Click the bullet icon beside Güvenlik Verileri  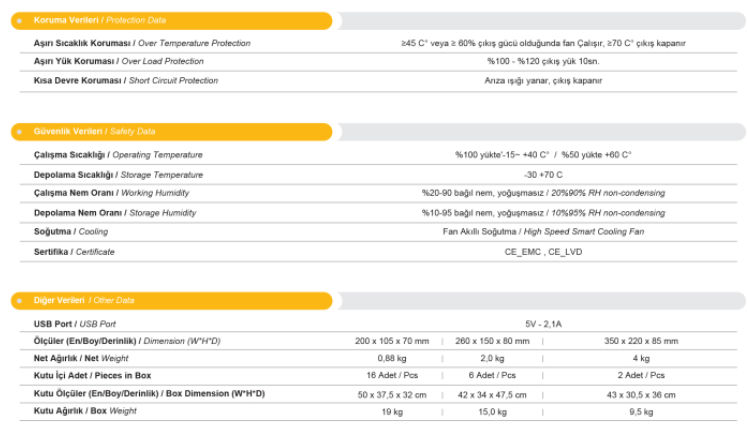pos(19,132)
